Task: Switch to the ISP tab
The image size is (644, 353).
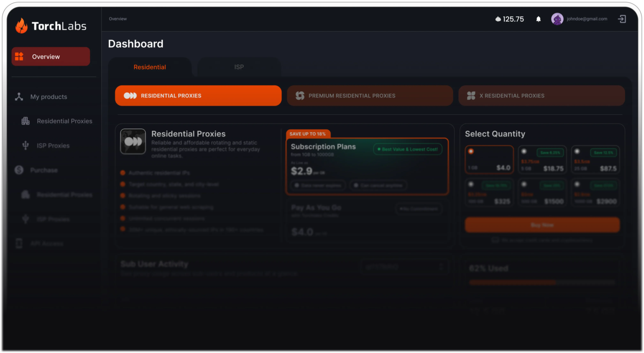Action: coord(239,67)
